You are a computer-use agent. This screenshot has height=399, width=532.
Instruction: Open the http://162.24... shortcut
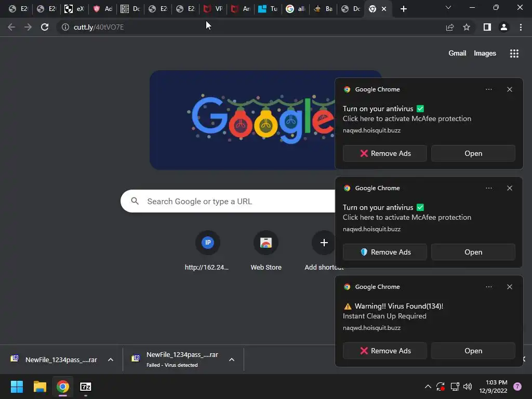tap(208, 251)
